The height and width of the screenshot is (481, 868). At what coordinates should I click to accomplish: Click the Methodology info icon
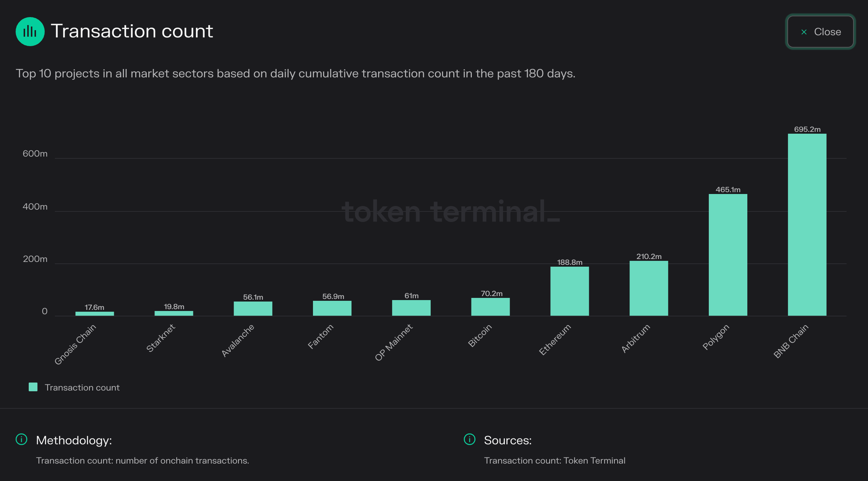(x=22, y=439)
